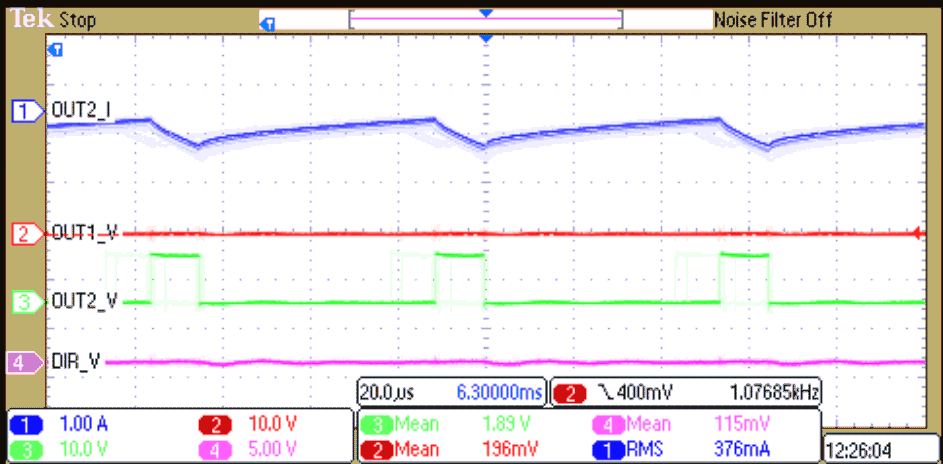943x464 pixels.
Task: Toggle the Noise Filter Off setting
Action: pos(771,19)
